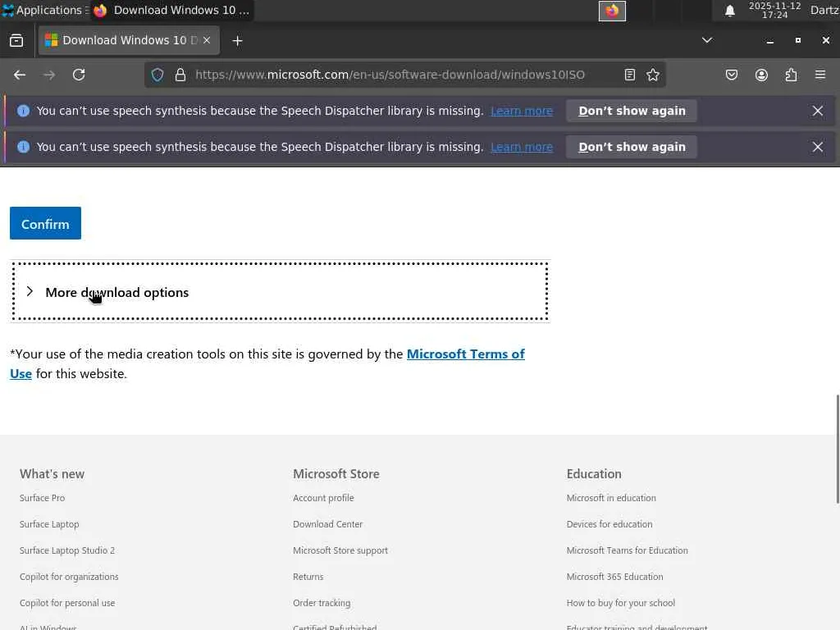Open the Firefox account profile icon
The width and height of the screenshot is (840, 630).
(761, 75)
